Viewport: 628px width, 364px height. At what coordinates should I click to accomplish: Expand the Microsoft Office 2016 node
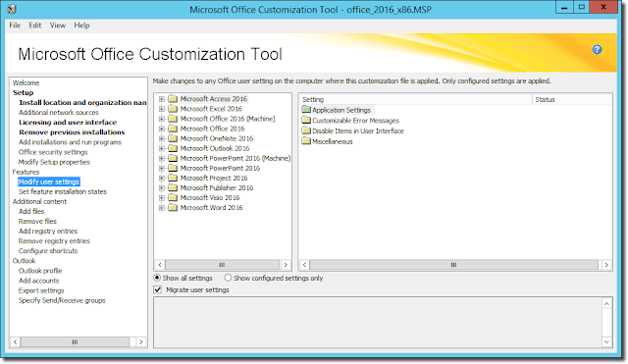pos(162,129)
